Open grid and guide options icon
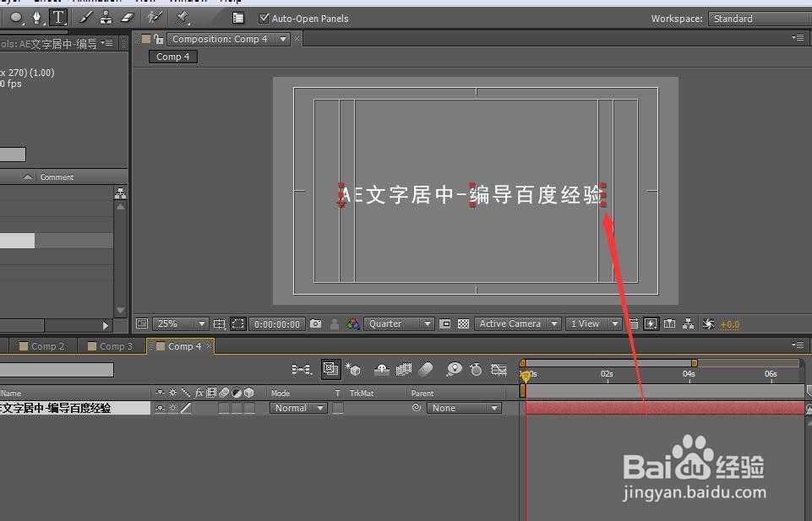This screenshot has height=521, width=812. (219, 324)
